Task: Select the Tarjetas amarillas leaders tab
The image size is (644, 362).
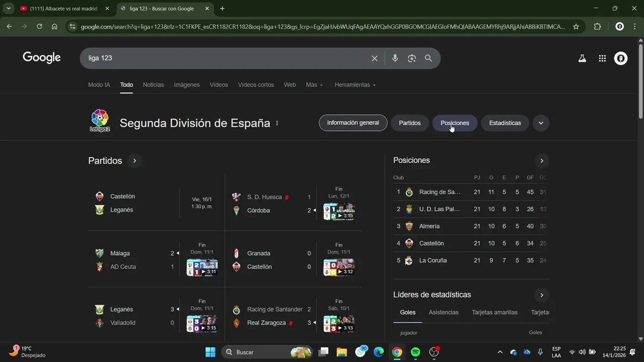Action: pos(495,313)
